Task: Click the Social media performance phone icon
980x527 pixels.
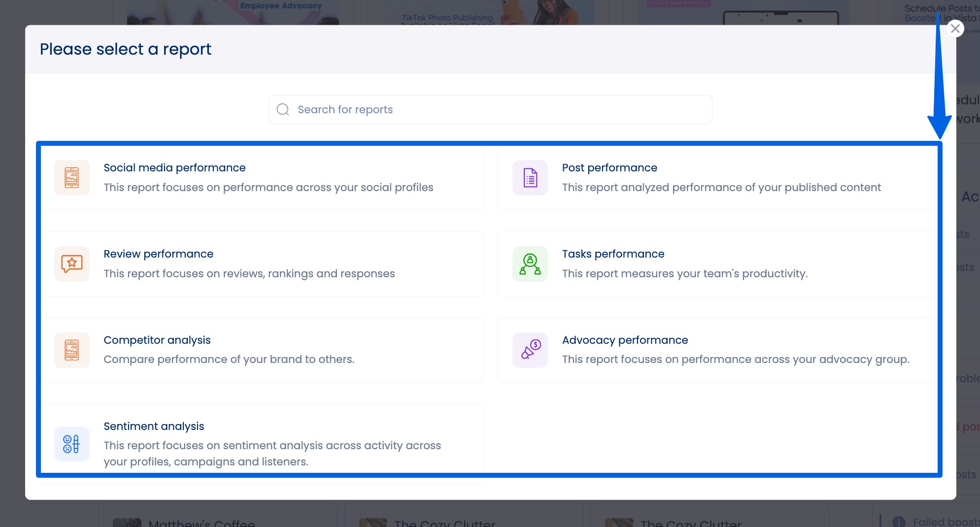Action: [x=71, y=177]
